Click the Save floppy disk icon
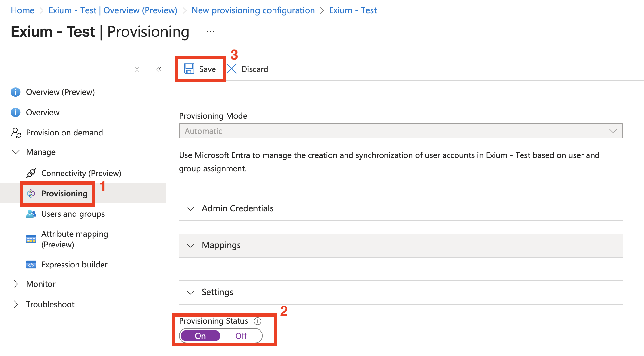Viewport: 644px width, 356px height. 189,69
